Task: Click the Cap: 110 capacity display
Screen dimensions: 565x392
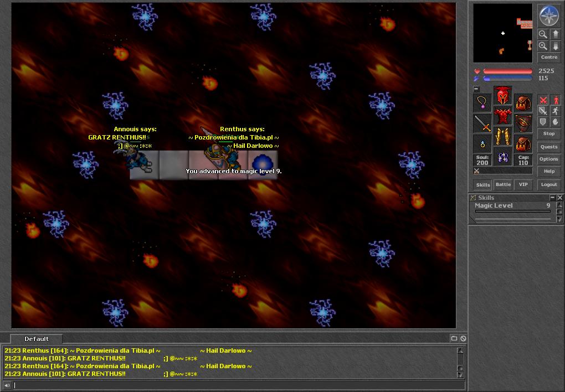Action: pyautogui.click(x=523, y=161)
